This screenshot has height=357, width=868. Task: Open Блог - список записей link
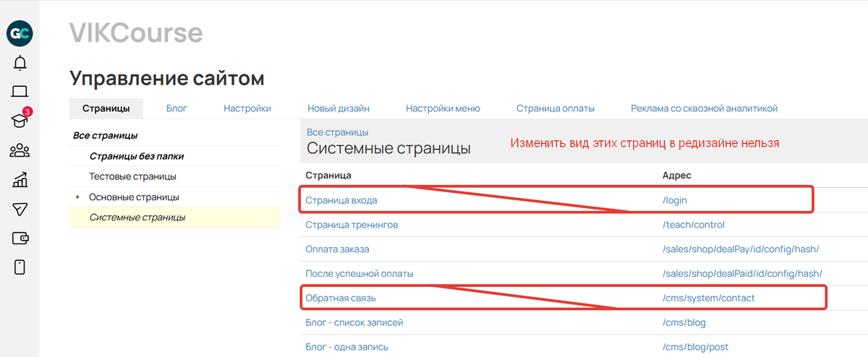pos(354,322)
